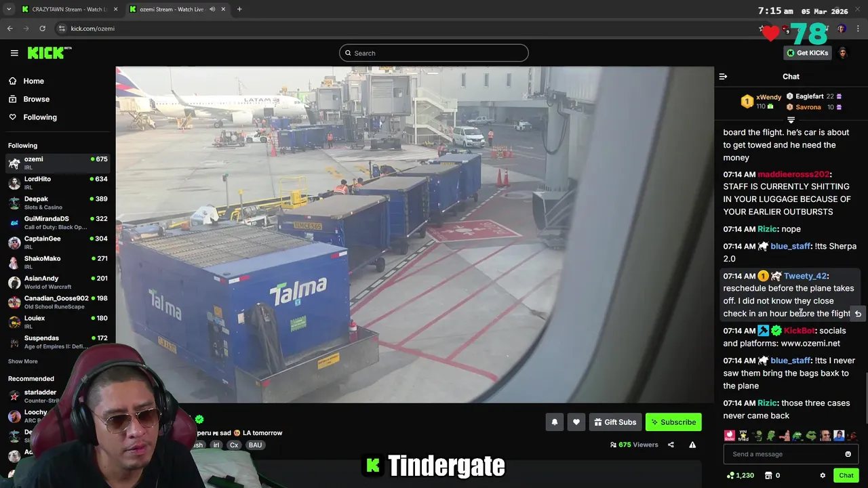Image resolution: width=868 pixels, height=488 pixels.
Task: Open www.ozemi.net link in KickBot's message
Action: pos(810,344)
